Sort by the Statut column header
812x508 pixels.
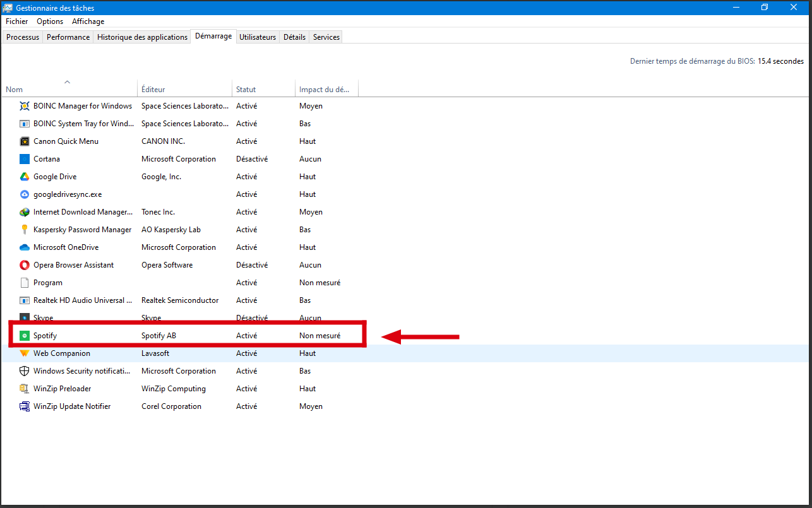click(x=264, y=89)
